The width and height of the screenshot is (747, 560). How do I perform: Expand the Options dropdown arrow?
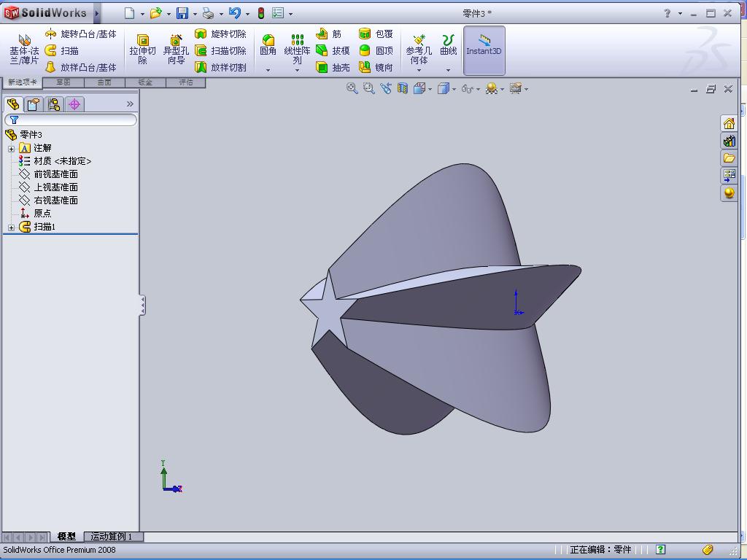point(290,14)
